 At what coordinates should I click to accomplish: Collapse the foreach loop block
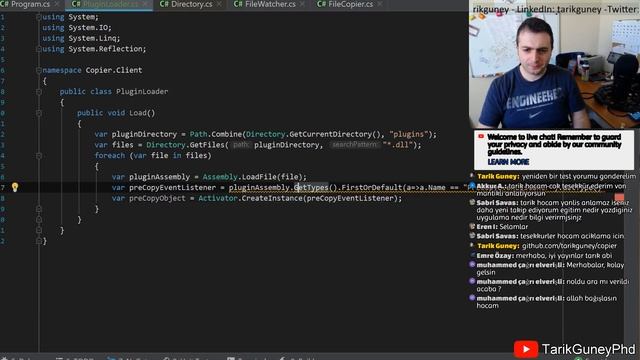tap(39, 156)
